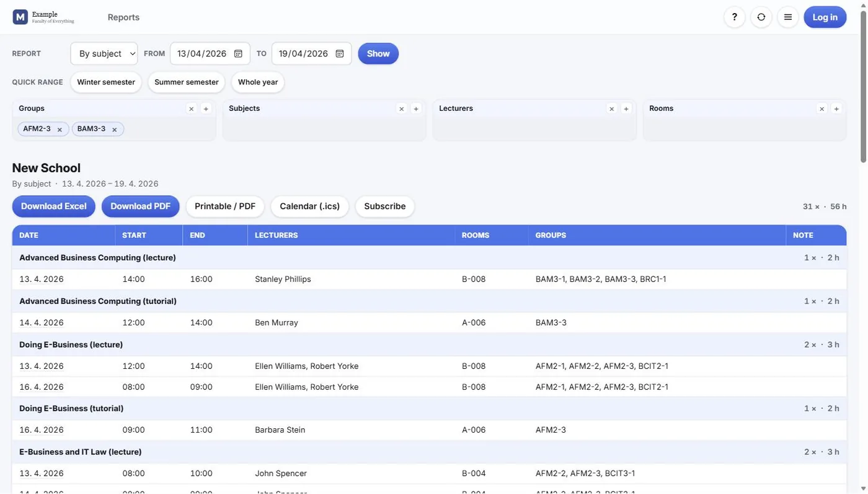Screen dimensions: 868x494
Task: Click the M logo icon
Action: [x=20, y=17]
